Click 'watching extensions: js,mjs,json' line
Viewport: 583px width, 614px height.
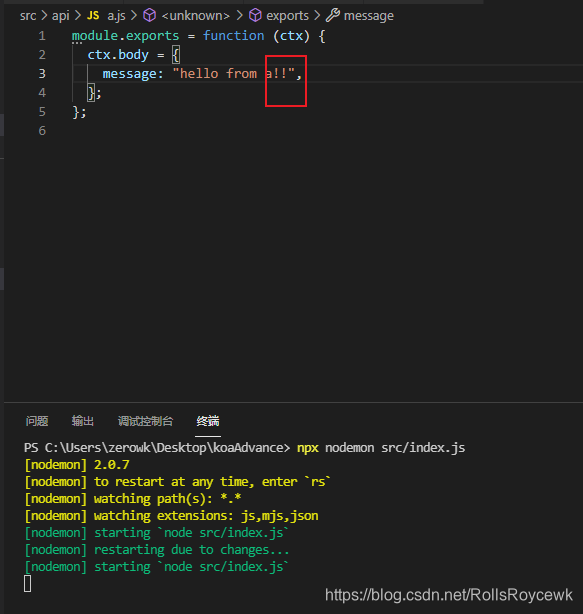coord(171,516)
